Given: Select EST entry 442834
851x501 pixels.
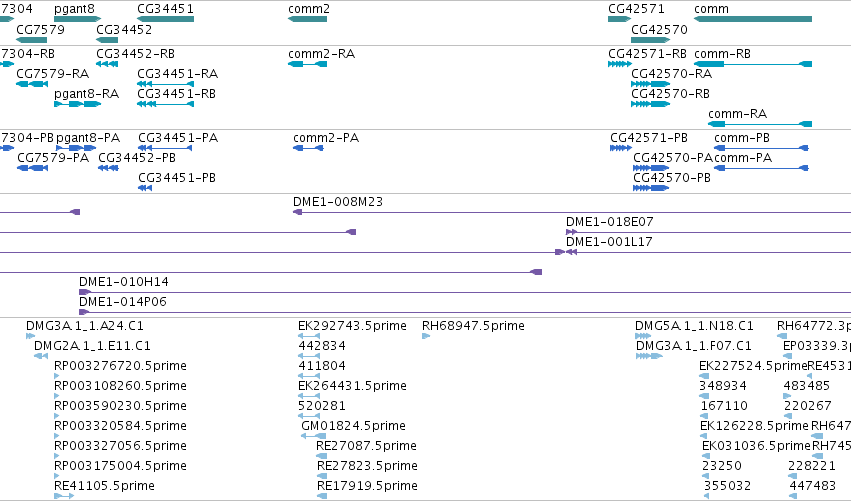Looking at the screenshot, I should [x=309, y=357].
